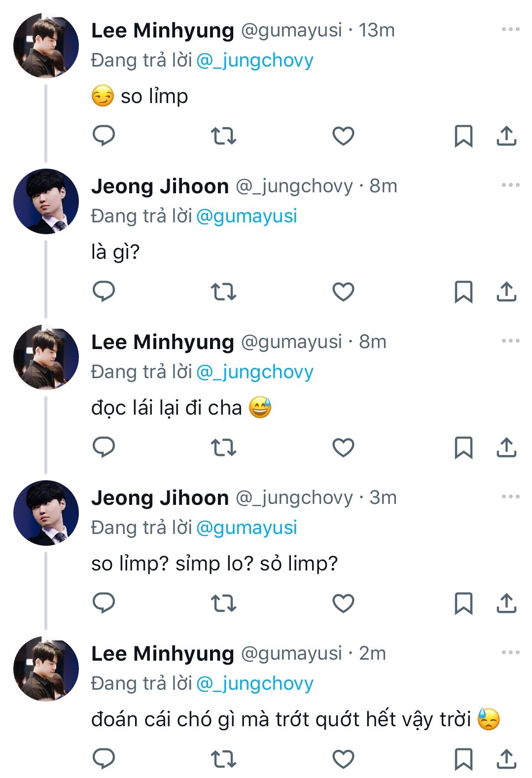Image resolution: width=532 pixels, height=778 pixels.
Task: Open more options on the 2m-old tweet
Action: click(510, 653)
